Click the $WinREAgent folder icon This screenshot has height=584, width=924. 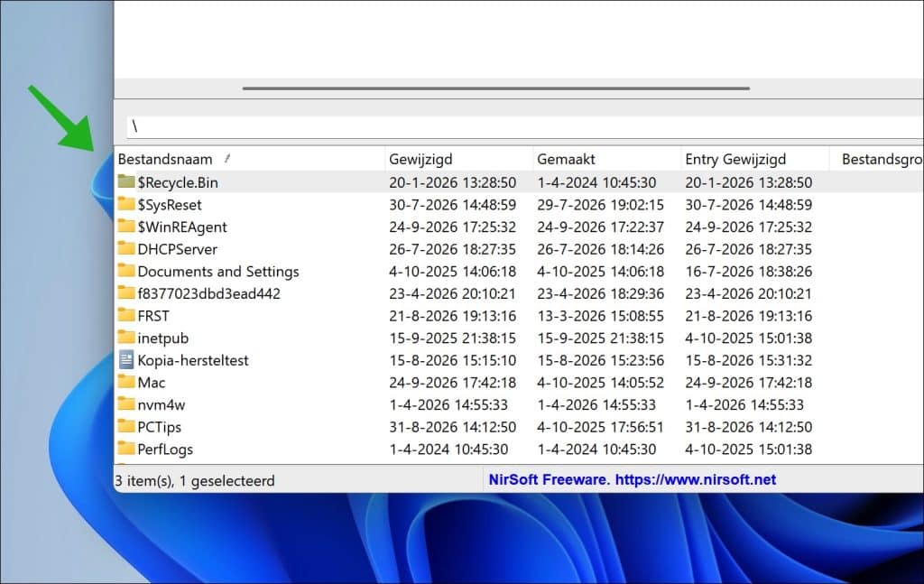pos(126,227)
